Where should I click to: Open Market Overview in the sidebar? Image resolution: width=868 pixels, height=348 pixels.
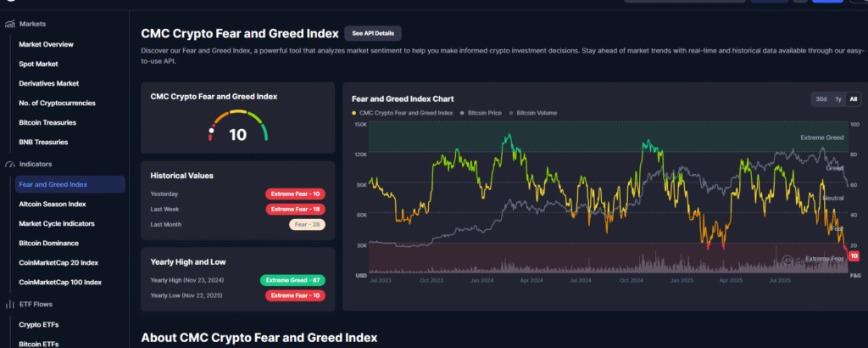pyautogui.click(x=46, y=44)
